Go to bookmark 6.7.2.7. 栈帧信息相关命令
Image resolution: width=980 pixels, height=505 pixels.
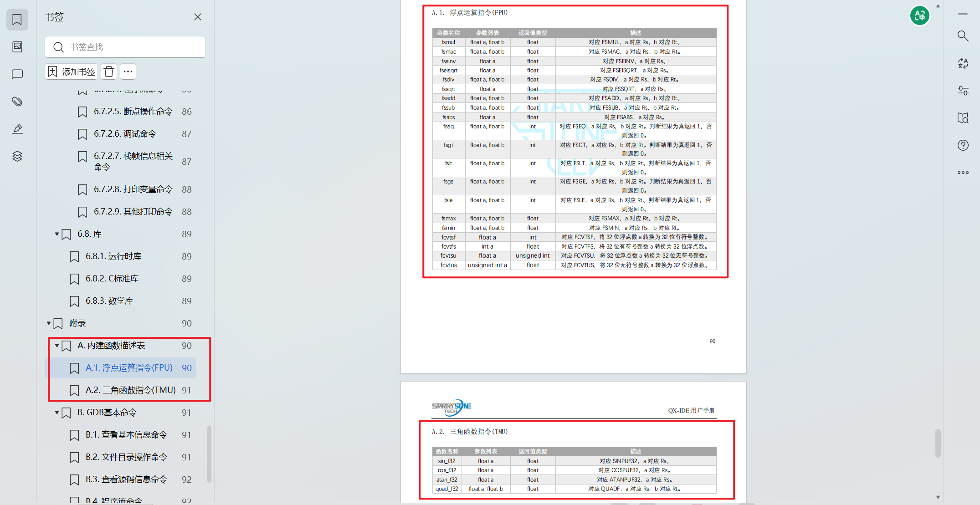pos(133,162)
